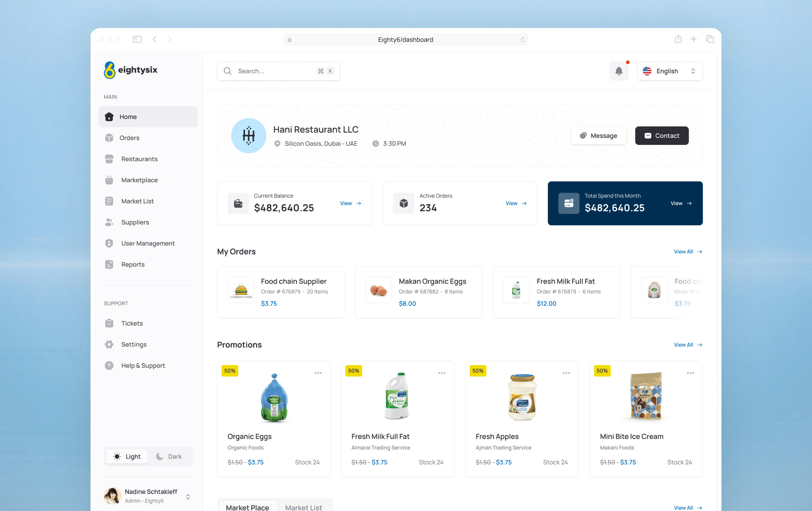Click Mini Bite Ice Cream image
Screen dimensions: 812x511
pos(646,396)
